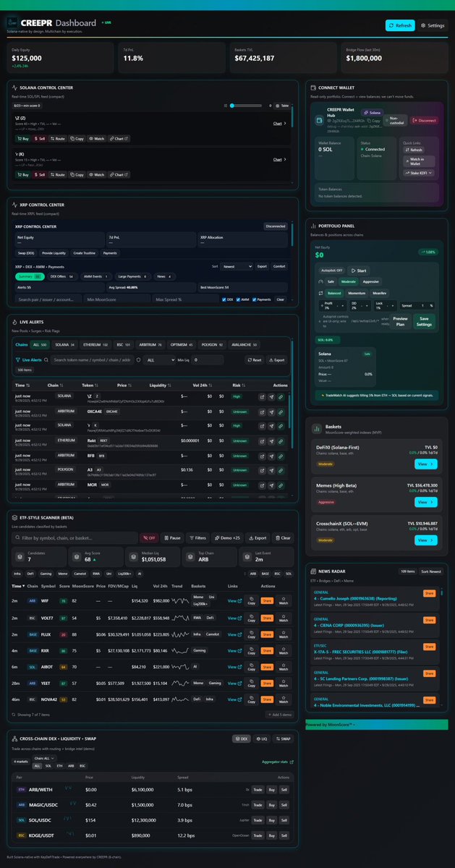This screenshot has width=455, height=868.
Task: Copy the Z token address
Action: click(78, 138)
